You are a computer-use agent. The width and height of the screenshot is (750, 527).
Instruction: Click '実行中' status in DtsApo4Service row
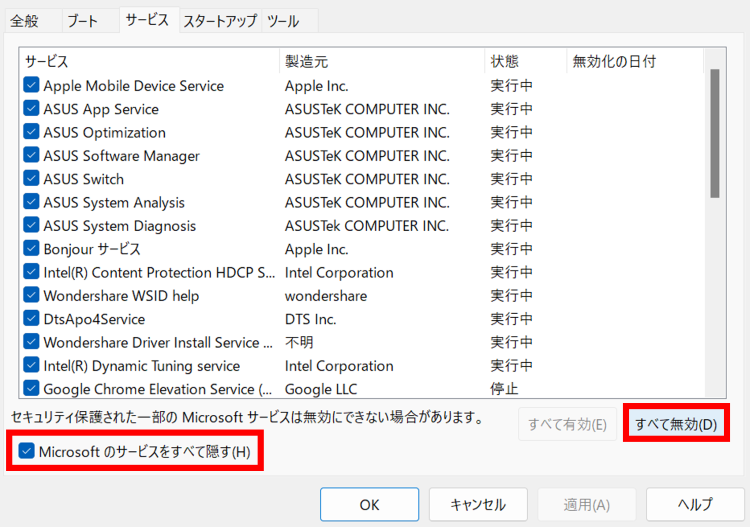[511, 319]
